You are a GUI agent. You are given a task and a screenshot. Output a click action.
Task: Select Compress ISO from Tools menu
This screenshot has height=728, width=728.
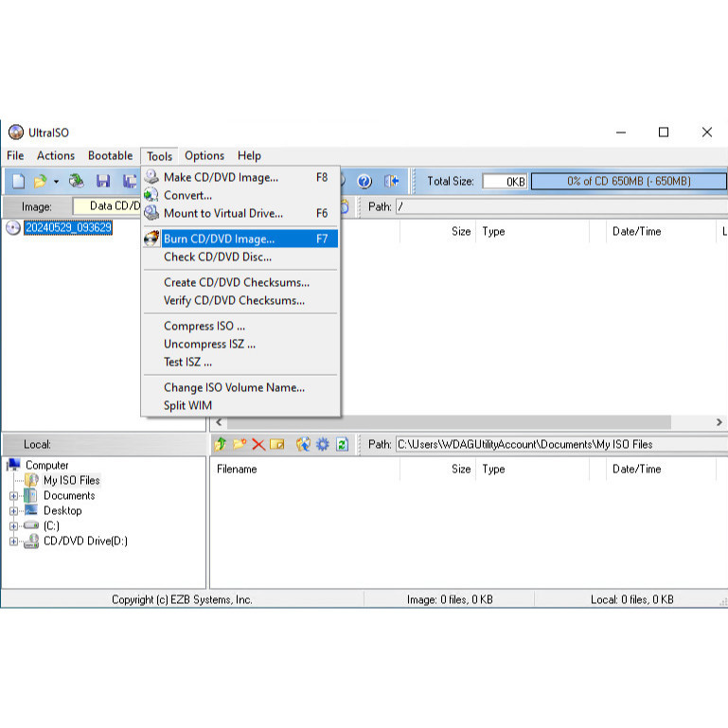204,326
